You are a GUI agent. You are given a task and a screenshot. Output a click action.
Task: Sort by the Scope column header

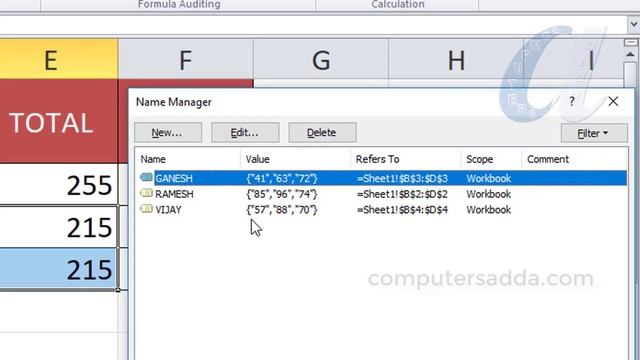491,159
